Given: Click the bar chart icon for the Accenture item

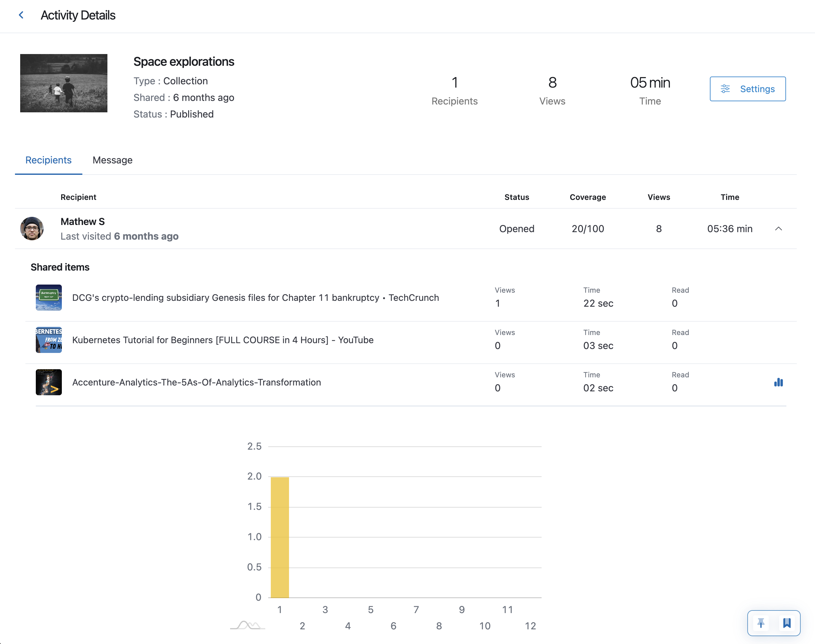Looking at the screenshot, I should [779, 382].
